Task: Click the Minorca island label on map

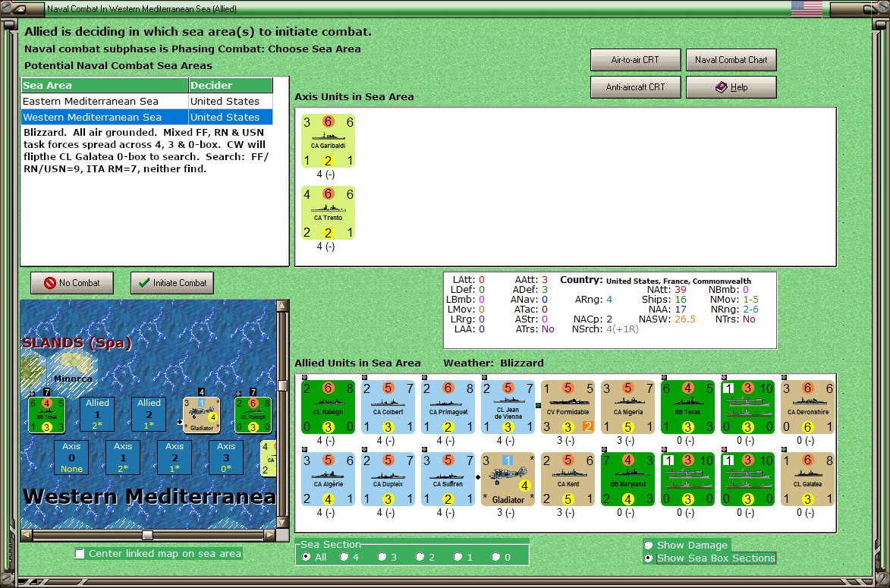Action: pyautogui.click(x=73, y=379)
